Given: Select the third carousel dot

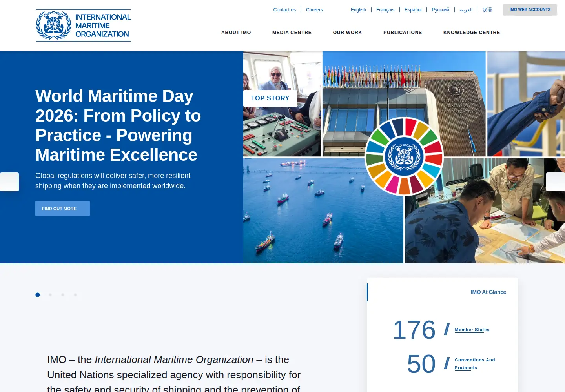Looking at the screenshot, I should 63,295.
